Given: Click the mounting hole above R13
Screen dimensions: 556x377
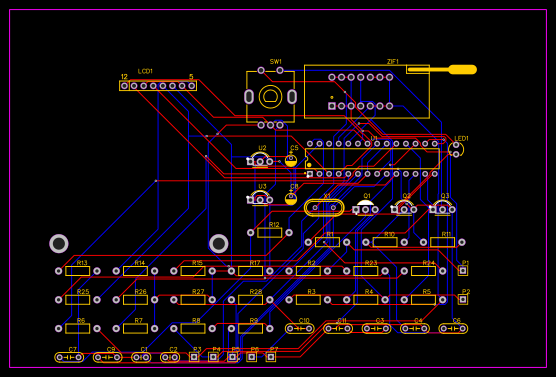Looking at the screenshot, I should tap(59, 244).
